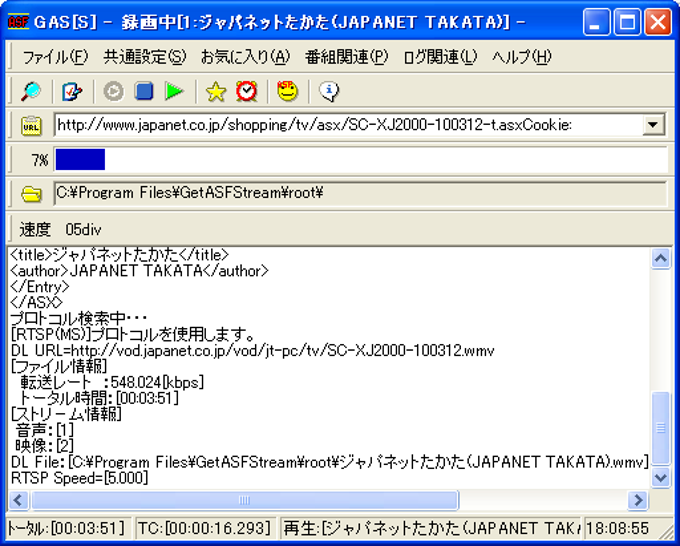Click the [RTSP(MS)]プロトコルを使用します line

point(132,334)
